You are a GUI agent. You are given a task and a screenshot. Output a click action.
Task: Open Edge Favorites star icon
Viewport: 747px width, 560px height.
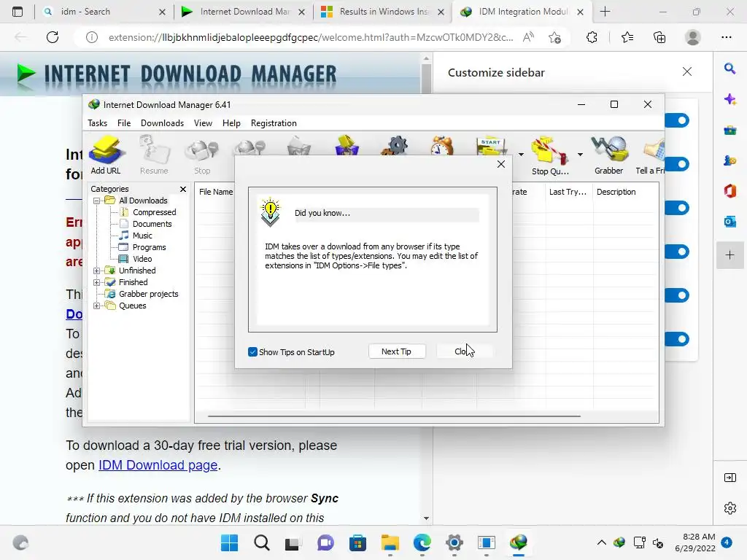627,37
